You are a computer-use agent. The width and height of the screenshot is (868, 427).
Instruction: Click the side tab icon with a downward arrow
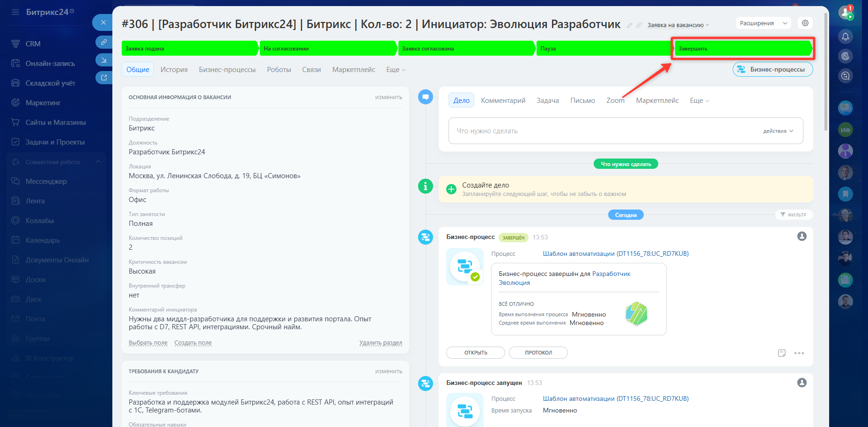pyautogui.click(x=104, y=60)
